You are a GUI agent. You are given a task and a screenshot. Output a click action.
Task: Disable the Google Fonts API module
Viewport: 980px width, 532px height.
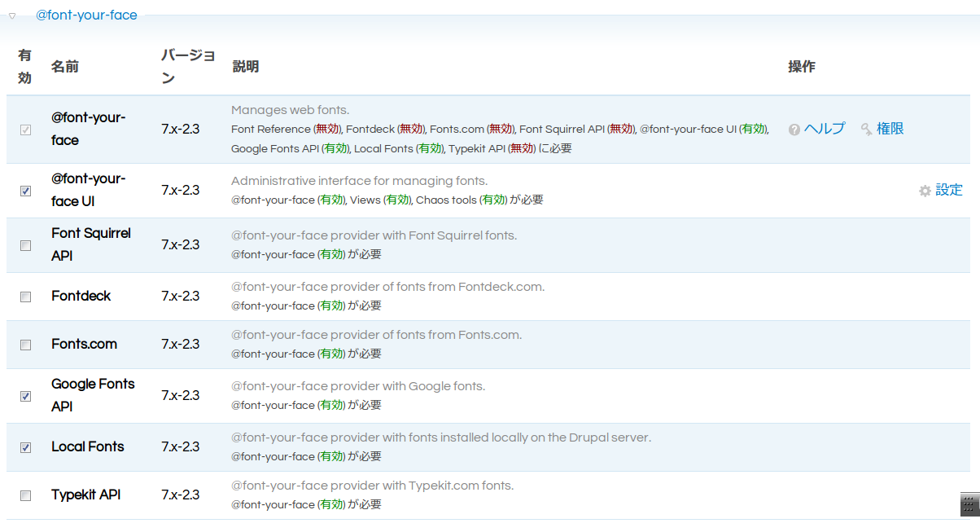pyautogui.click(x=24, y=396)
